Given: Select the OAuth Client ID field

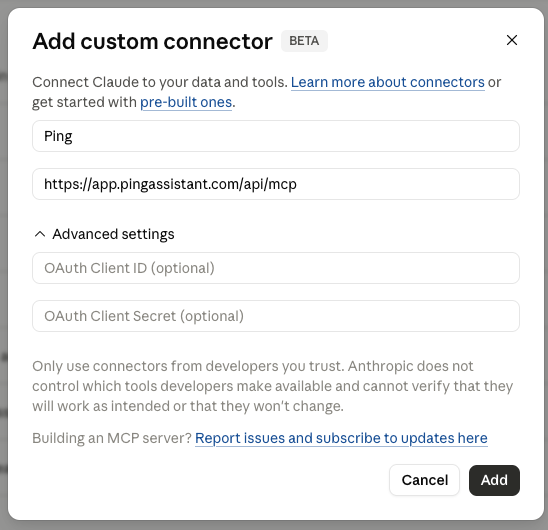Looking at the screenshot, I should pos(276,268).
